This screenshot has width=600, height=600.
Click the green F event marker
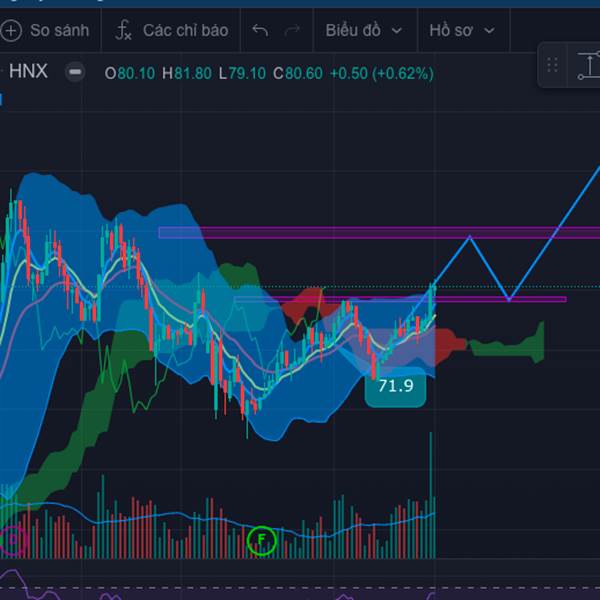coord(261,540)
